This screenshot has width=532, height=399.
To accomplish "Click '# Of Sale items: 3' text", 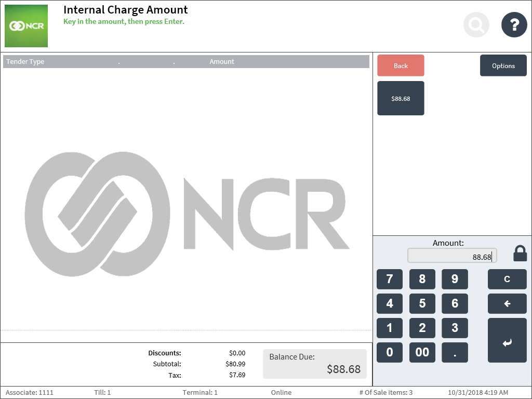I will pos(386,393).
